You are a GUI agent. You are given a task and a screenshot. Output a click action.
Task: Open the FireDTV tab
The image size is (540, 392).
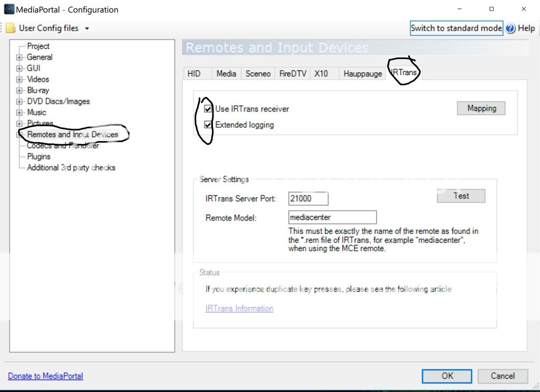pyautogui.click(x=293, y=74)
